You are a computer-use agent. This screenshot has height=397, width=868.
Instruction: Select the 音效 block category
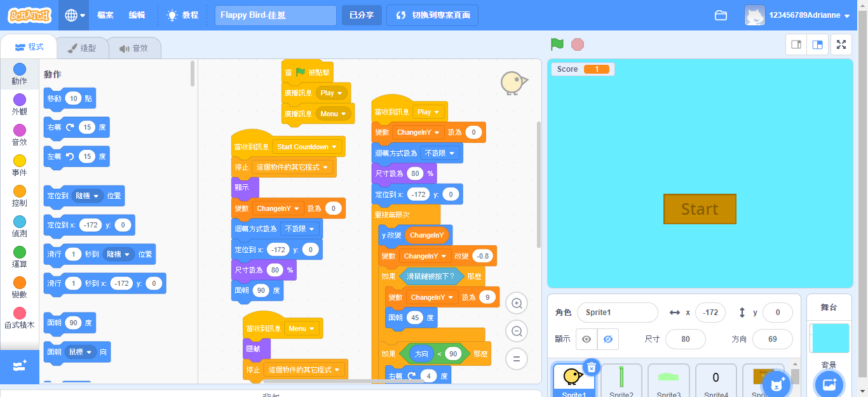[x=20, y=135]
